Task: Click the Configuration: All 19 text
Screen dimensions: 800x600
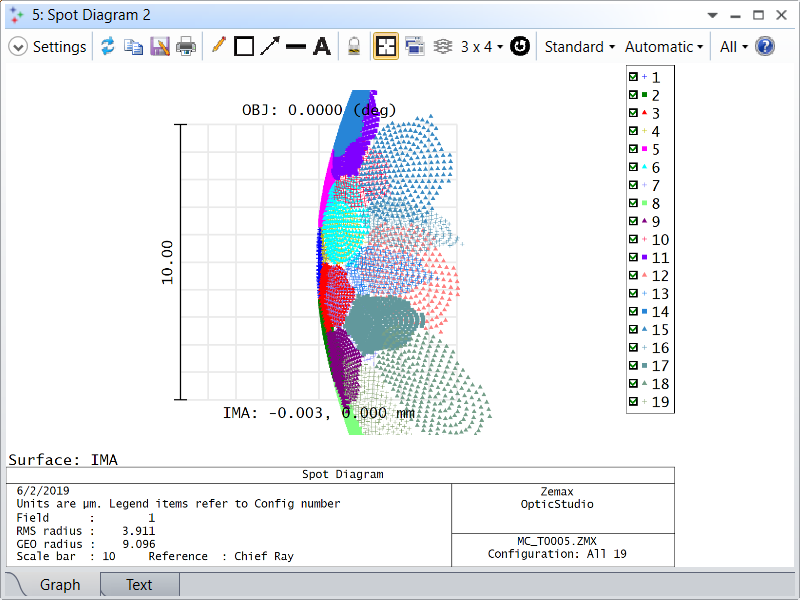Action: tap(557, 554)
